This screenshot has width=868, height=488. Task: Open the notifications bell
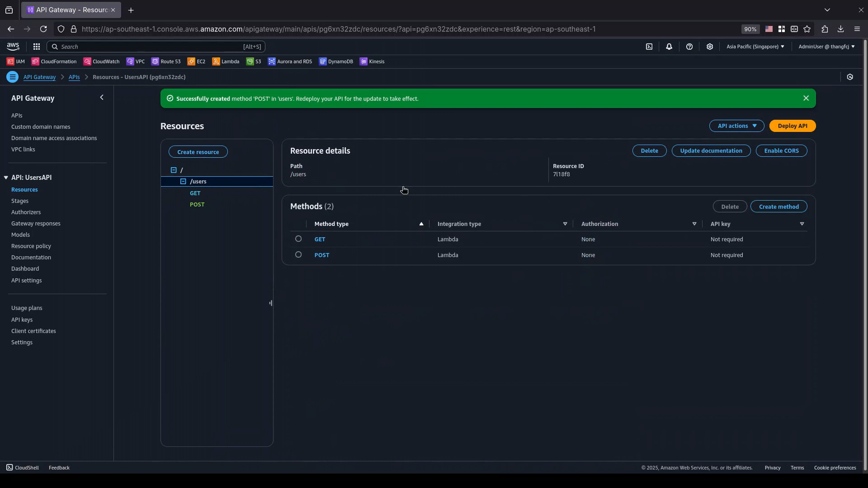[x=669, y=47]
